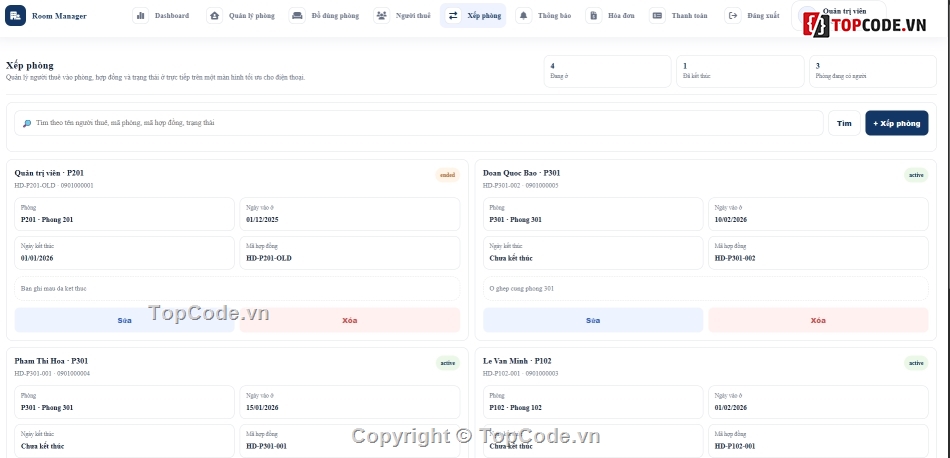Click active badge on Pham Thi Hoa card
Image resolution: width=950 pixels, height=458 pixels.
click(448, 363)
